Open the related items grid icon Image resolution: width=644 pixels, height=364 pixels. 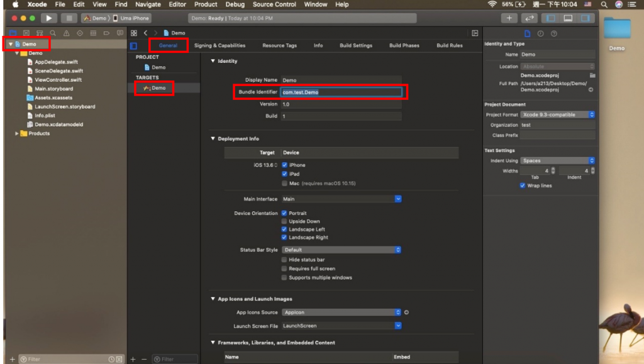(x=134, y=33)
